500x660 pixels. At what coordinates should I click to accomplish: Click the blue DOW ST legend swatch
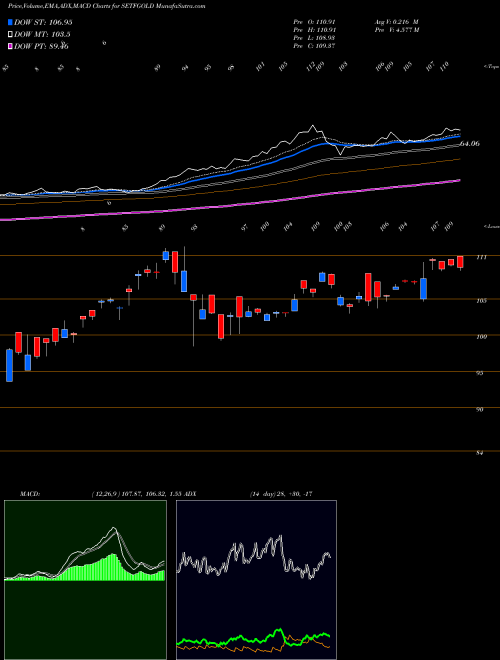click(11, 23)
